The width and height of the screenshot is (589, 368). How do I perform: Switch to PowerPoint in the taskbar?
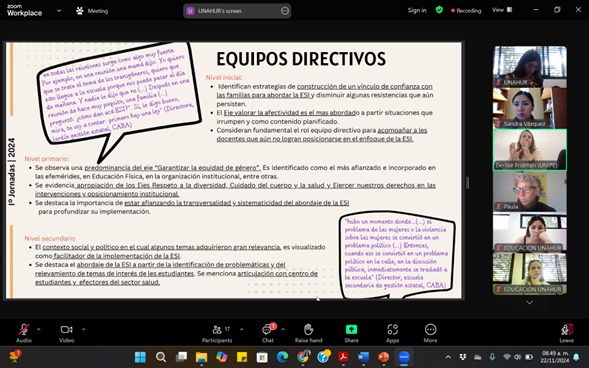pyautogui.click(x=384, y=357)
